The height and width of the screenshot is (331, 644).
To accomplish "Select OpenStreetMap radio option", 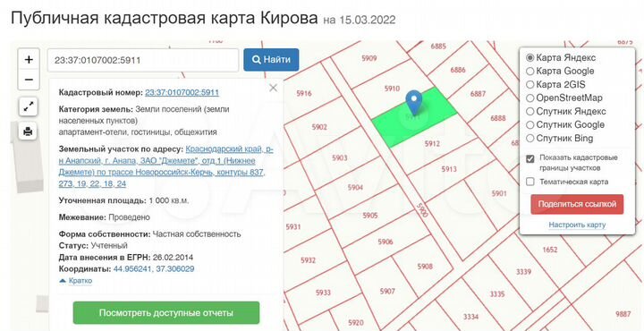I will point(530,98).
